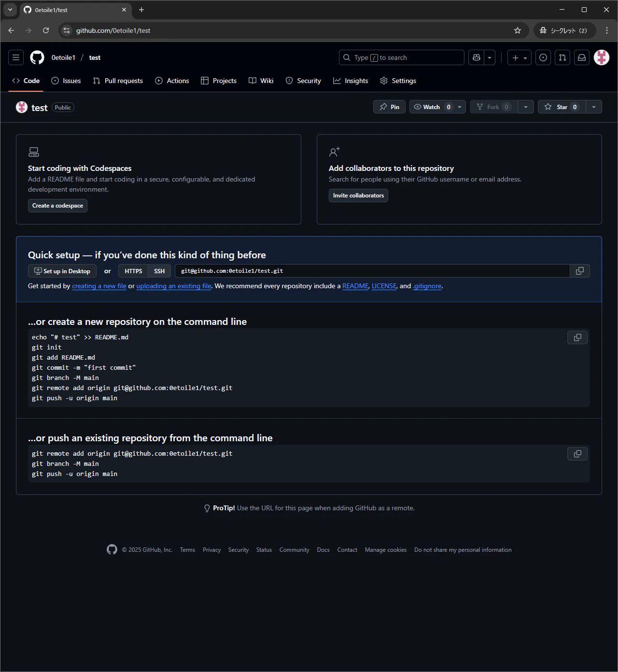This screenshot has width=618, height=672.
Task: Open the user avatar menu
Action: [x=602, y=57]
